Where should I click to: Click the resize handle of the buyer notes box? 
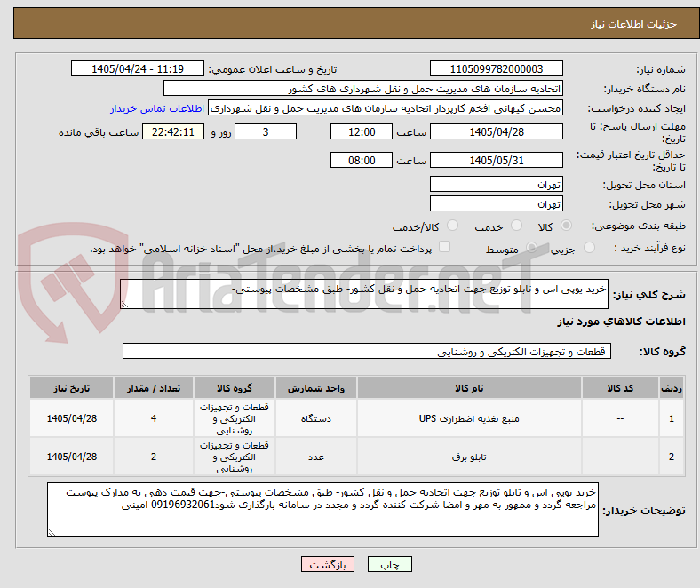[52, 532]
